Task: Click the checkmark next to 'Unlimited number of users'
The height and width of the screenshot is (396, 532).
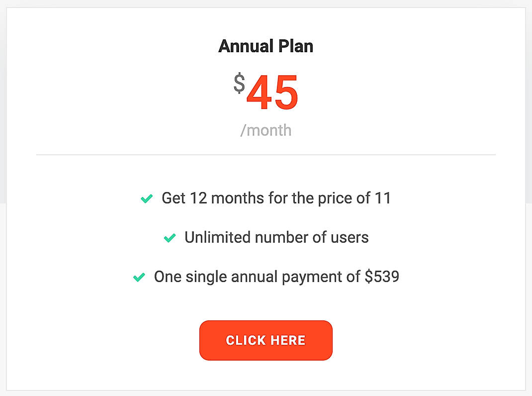Action: coord(170,237)
